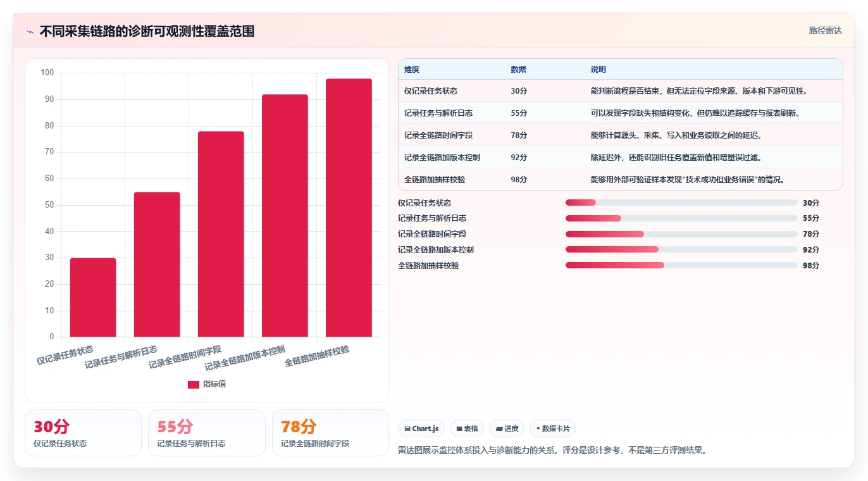The width and height of the screenshot is (868, 481).
Task: Select the 记录任务与解析日志 chart bar
Action: tap(157, 265)
